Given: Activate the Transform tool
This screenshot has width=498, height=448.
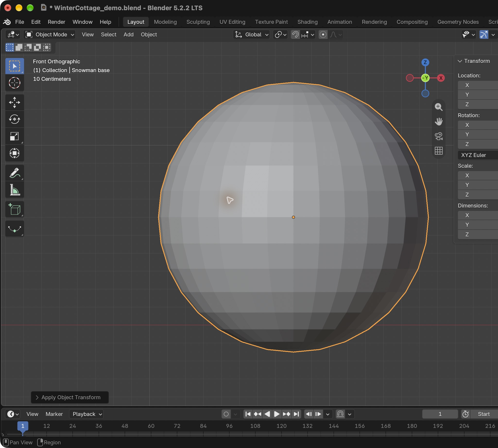Looking at the screenshot, I should pyautogui.click(x=15, y=153).
